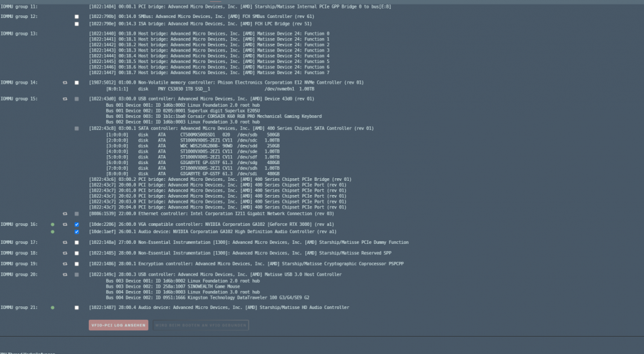644x354 pixels.
Task: Click reset icon for IOMMU group 17
Action: [65, 243]
